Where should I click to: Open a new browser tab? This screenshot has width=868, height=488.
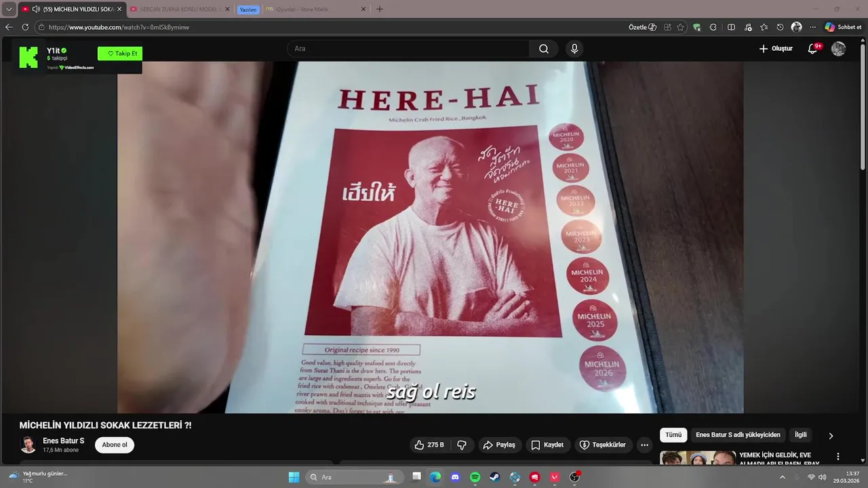380,9
